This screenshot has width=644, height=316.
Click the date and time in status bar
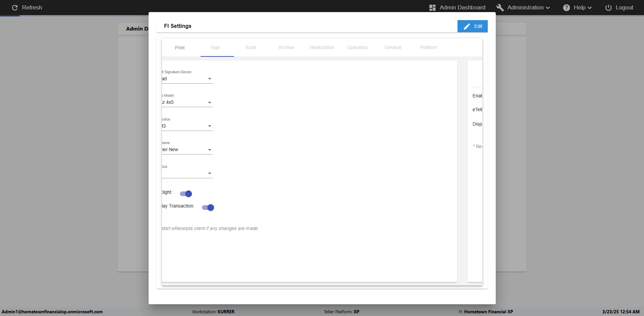[621, 312]
